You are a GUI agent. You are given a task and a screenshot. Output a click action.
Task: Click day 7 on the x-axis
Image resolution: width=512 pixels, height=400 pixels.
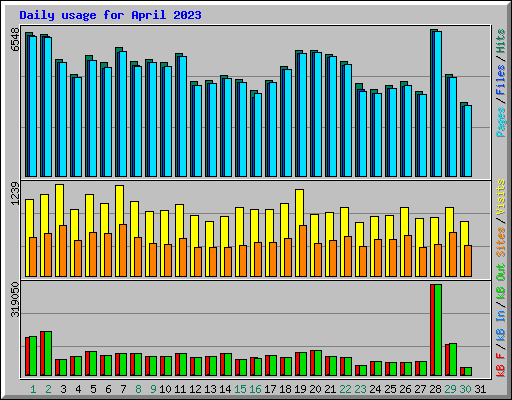click(x=123, y=389)
